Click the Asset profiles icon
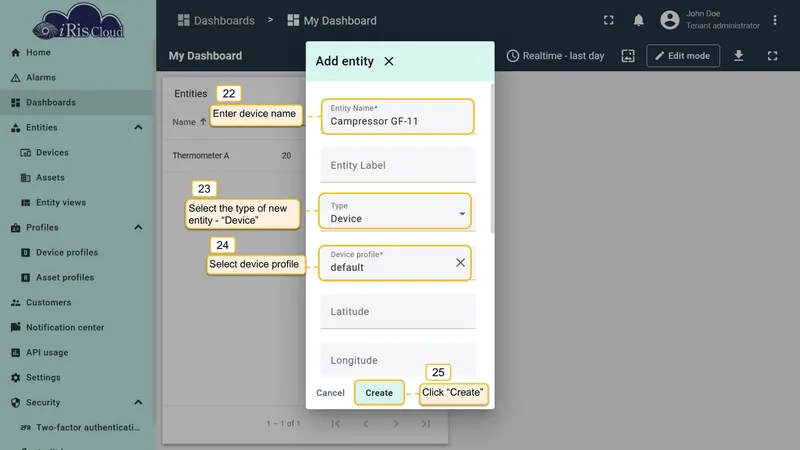This screenshot has height=450, width=800. 26,278
